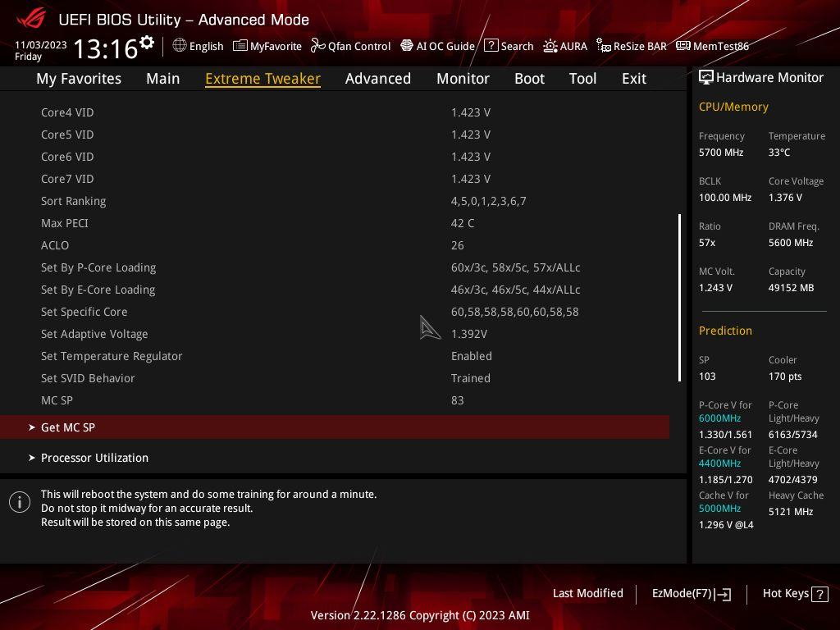The width and height of the screenshot is (840, 630).
Task: Select Set By E-Core Loading row
Action: 335,290
